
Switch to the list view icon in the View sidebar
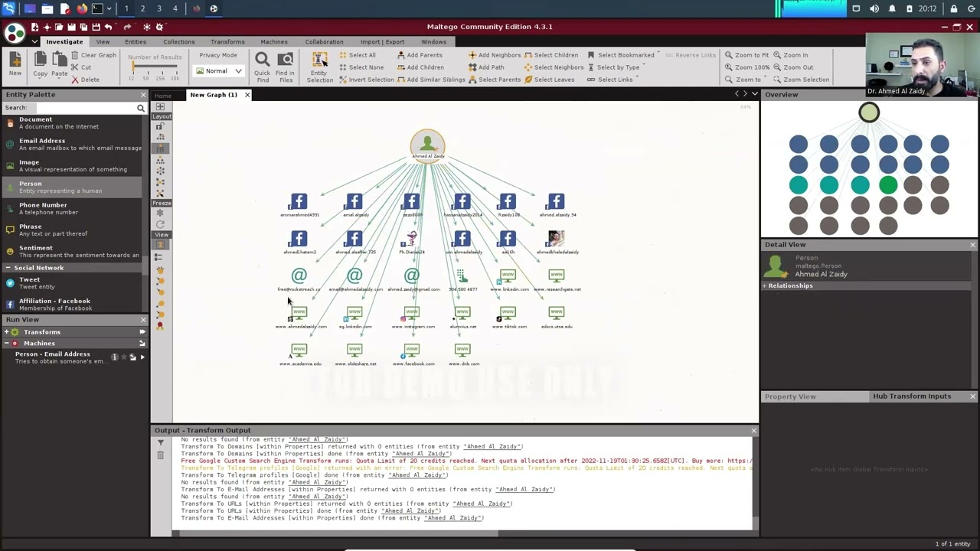point(160,258)
